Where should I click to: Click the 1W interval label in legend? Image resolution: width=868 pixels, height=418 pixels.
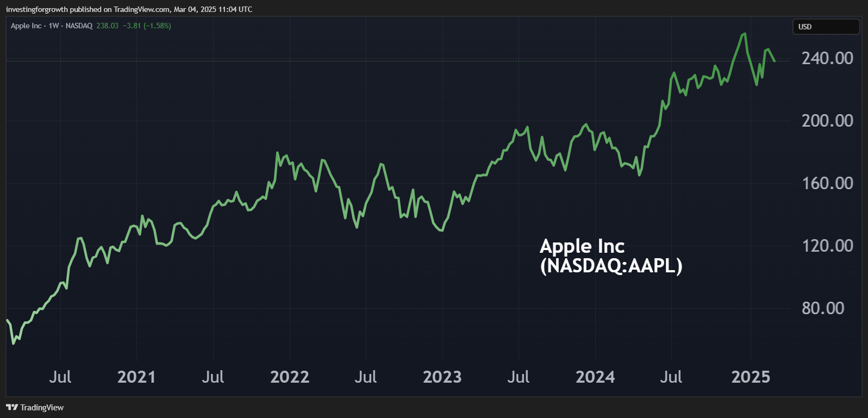tap(54, 26)
